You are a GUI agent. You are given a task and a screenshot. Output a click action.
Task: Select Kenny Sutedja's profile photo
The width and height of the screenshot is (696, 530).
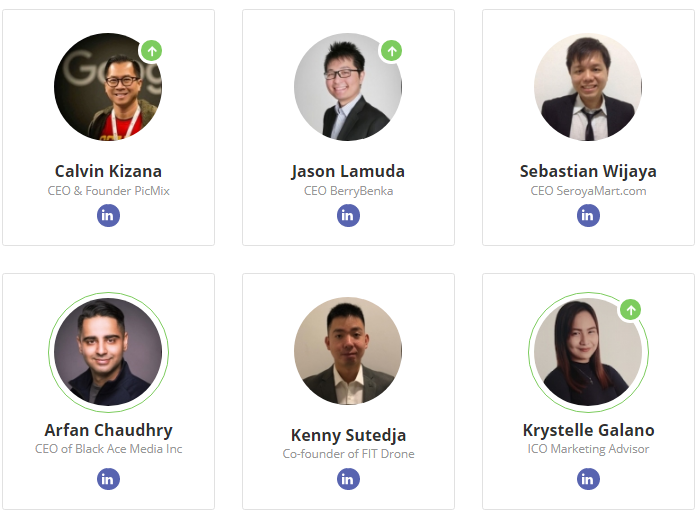(348, 351)
